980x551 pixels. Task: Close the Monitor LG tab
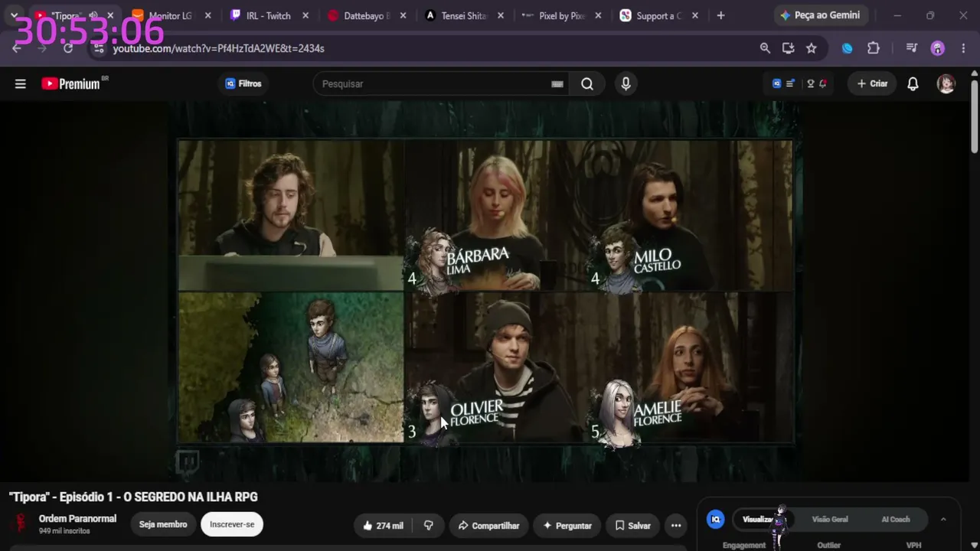207,15
